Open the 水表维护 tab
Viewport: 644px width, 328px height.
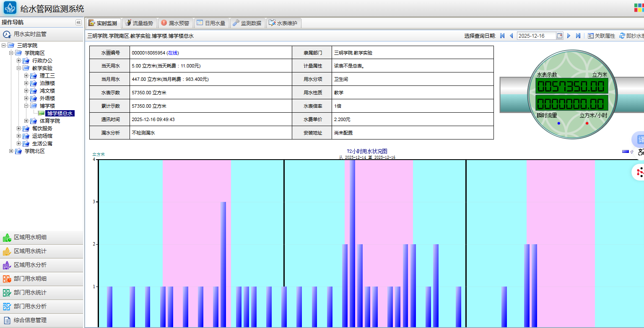pyautogui.click(x=283, y=23)
